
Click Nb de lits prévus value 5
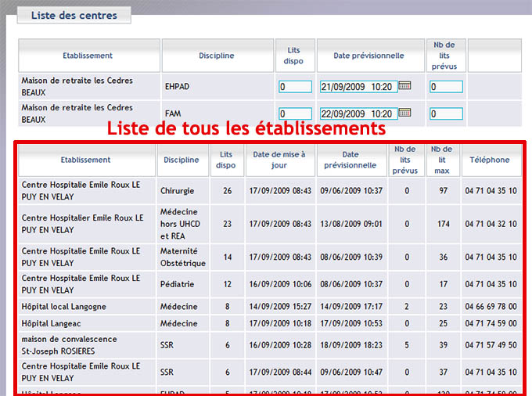(x=407, y=345)
